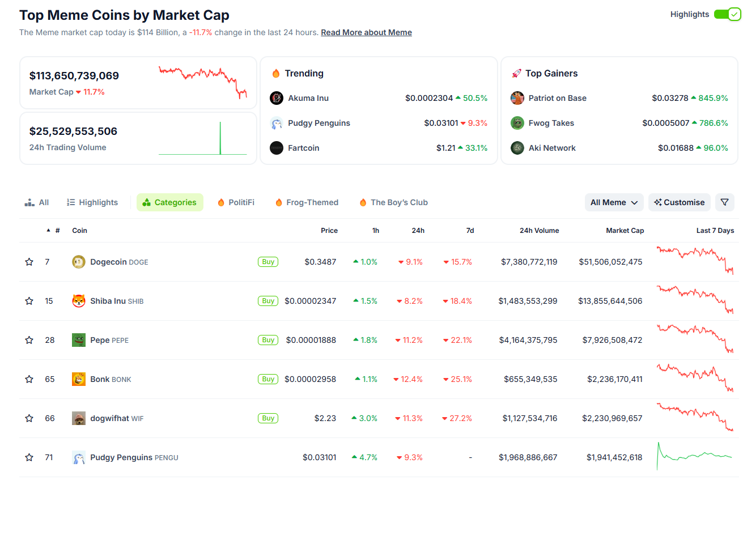Image resolution: width=756 pixels, height=548 pixels.
Task: Open the PolitiFi category
Action: (236, 202)
